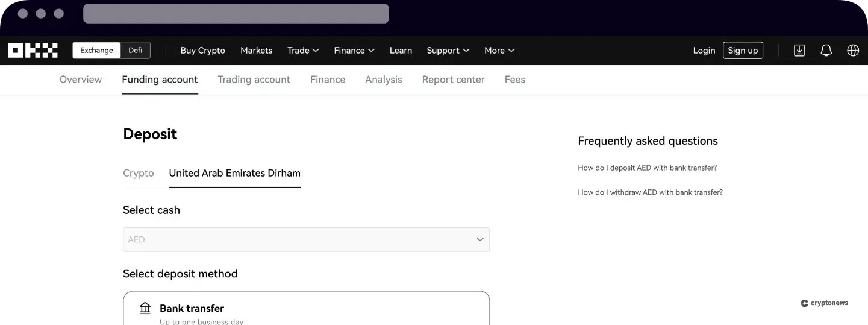Click the bank icon beside Bank transfer
This screenshot has width=868, height=325.
(145, 308)
